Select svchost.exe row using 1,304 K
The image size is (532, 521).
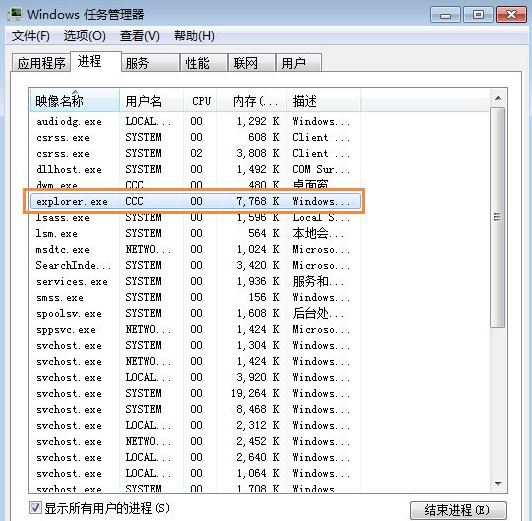click(195, 345)
